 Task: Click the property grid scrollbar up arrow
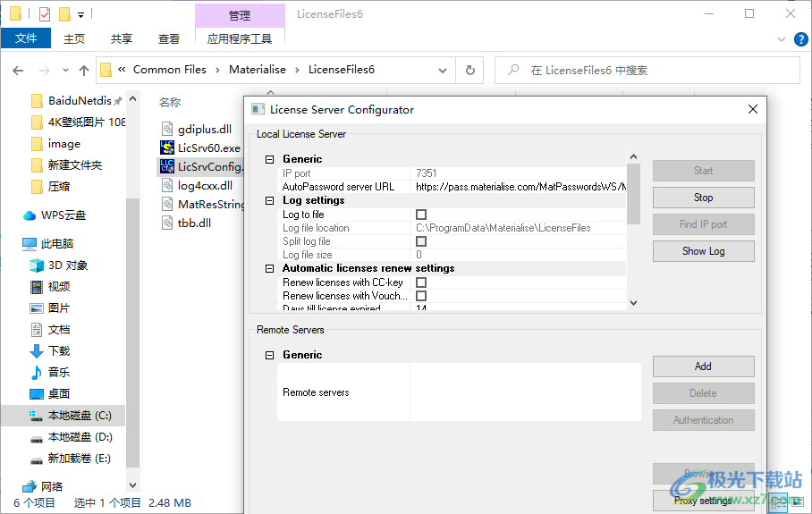click(633, 156)
